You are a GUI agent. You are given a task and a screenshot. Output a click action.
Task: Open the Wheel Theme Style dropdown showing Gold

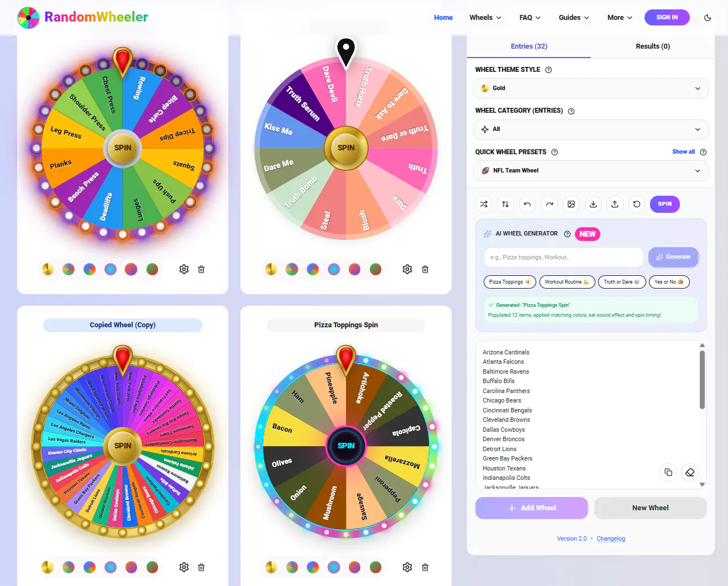coord(591,88)
